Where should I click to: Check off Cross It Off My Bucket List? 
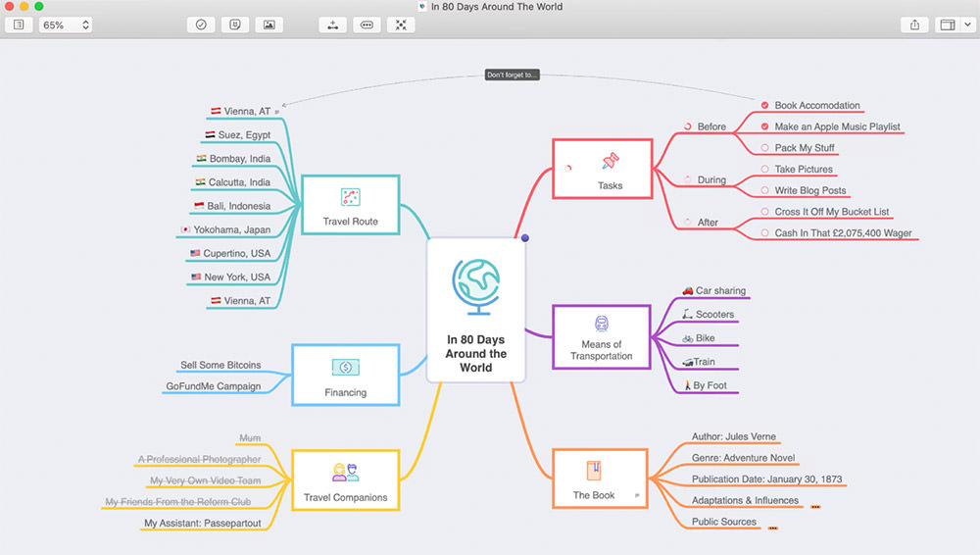click(764, 212)
